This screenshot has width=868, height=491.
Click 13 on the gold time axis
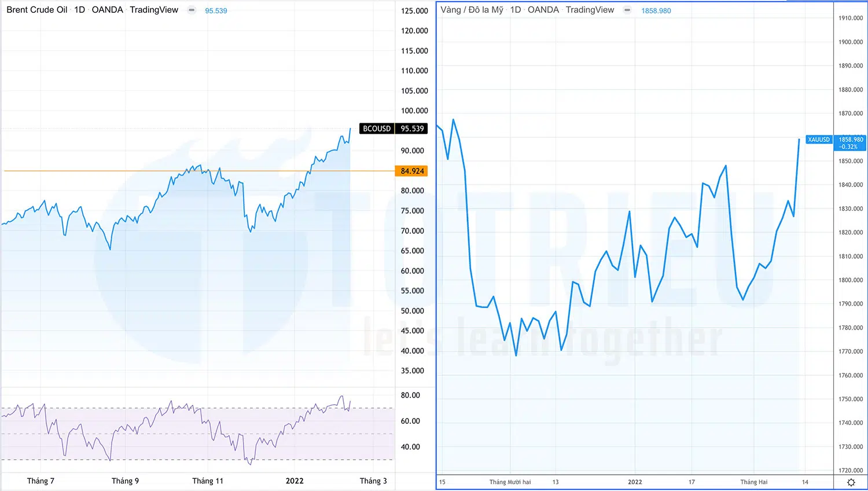[x=556, y=482]
